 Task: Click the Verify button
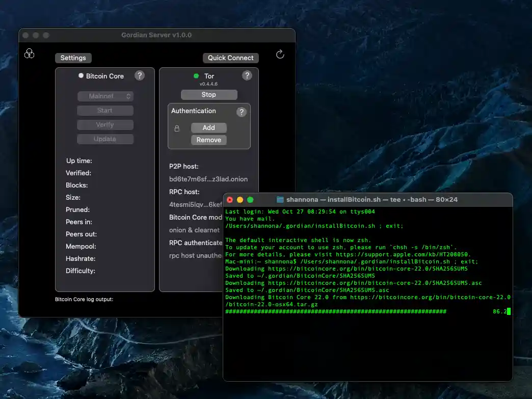click(x=105, y=125)
